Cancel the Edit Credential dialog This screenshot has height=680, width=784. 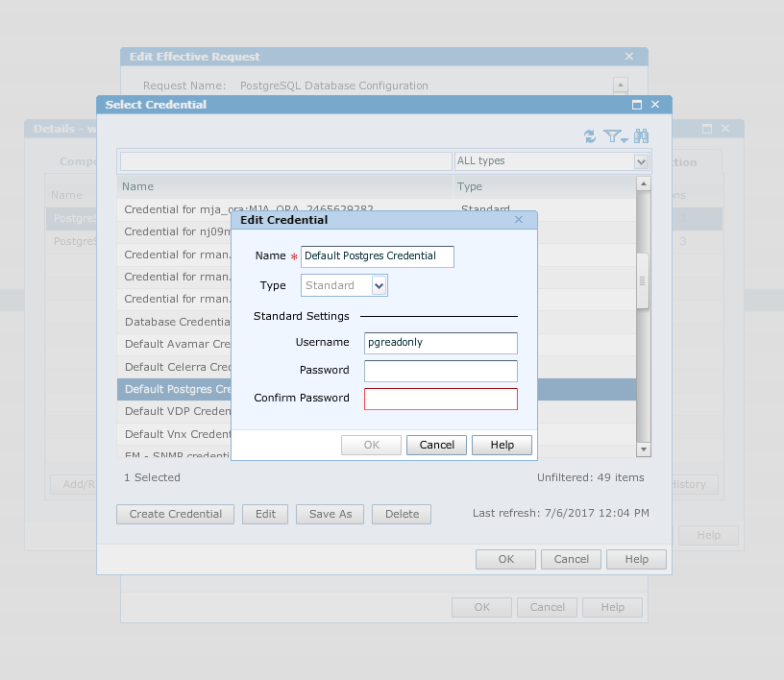436,445
